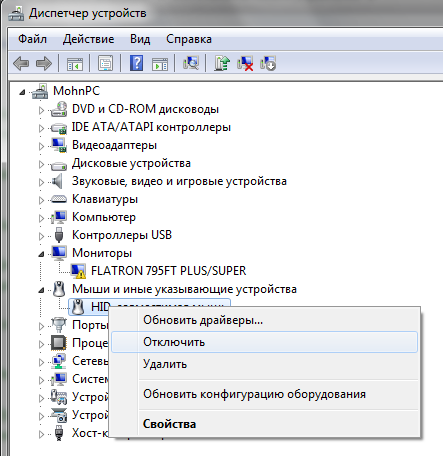Click the Disable device down-arrow icon
This screenshot has width=443, height=456.
(268, 63)
